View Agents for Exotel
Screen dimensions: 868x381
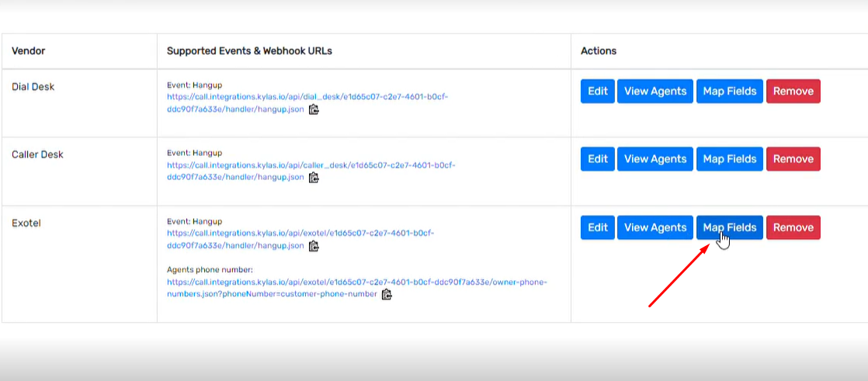[655, 227]
